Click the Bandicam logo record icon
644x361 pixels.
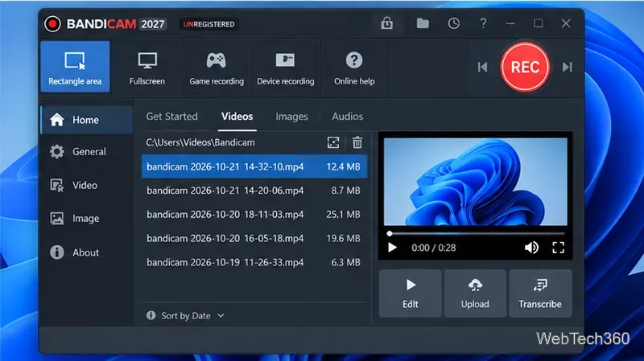tap(52, 24)
